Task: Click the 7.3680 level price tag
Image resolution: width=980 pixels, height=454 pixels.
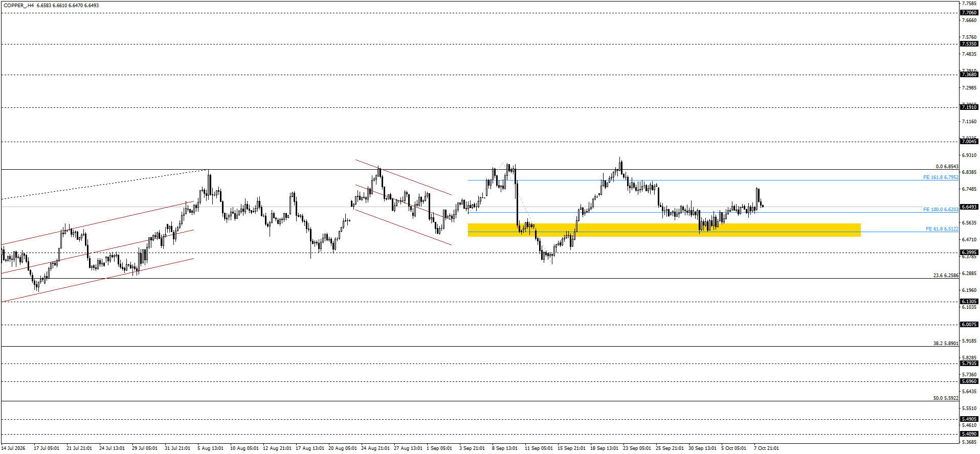Action: pyautogui.click(x=969, y=75)
